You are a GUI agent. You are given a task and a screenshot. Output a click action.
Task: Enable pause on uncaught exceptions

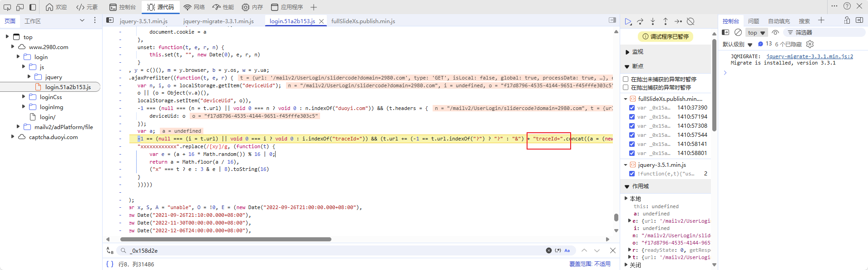pos(626,79)
